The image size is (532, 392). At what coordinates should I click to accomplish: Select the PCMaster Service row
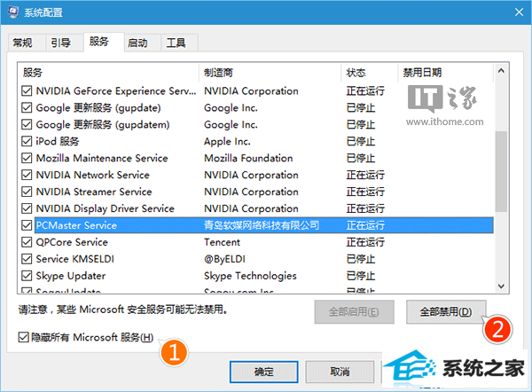point(256,225)
